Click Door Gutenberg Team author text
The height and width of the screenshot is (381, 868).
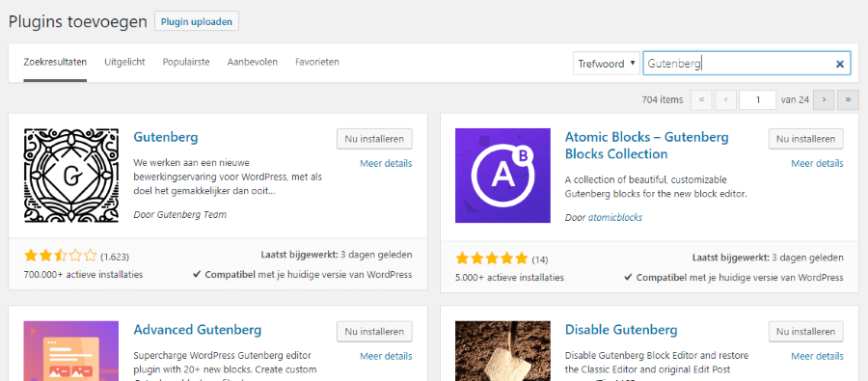point(180,214)
